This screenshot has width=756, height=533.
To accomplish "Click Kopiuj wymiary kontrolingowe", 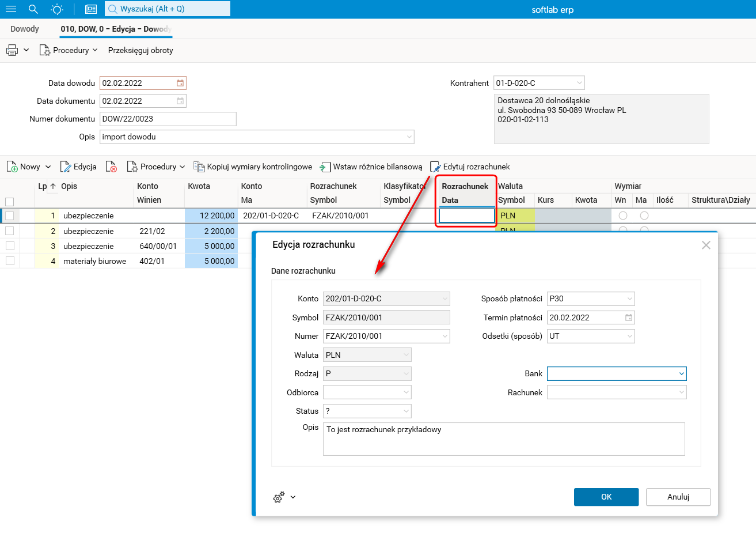I will 253,167.
